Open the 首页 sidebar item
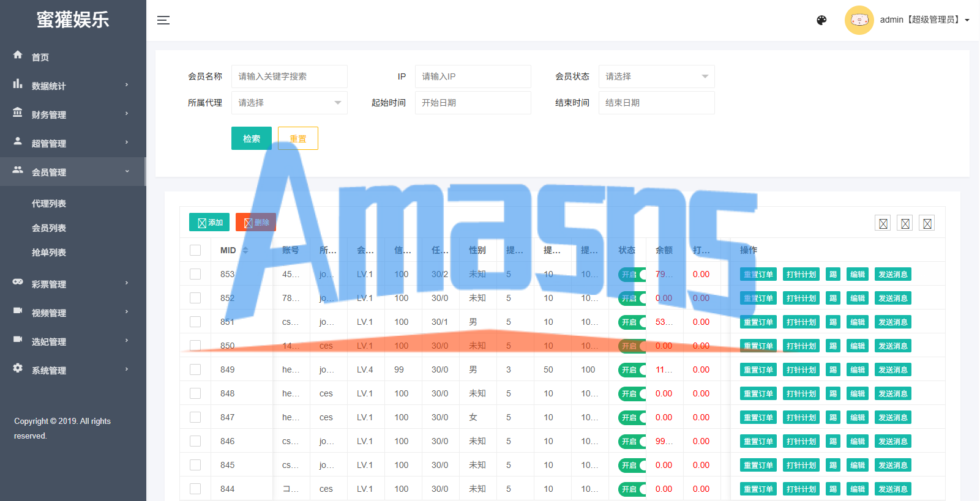The height and width of the screenshot is (501, 980). point(73,57)
